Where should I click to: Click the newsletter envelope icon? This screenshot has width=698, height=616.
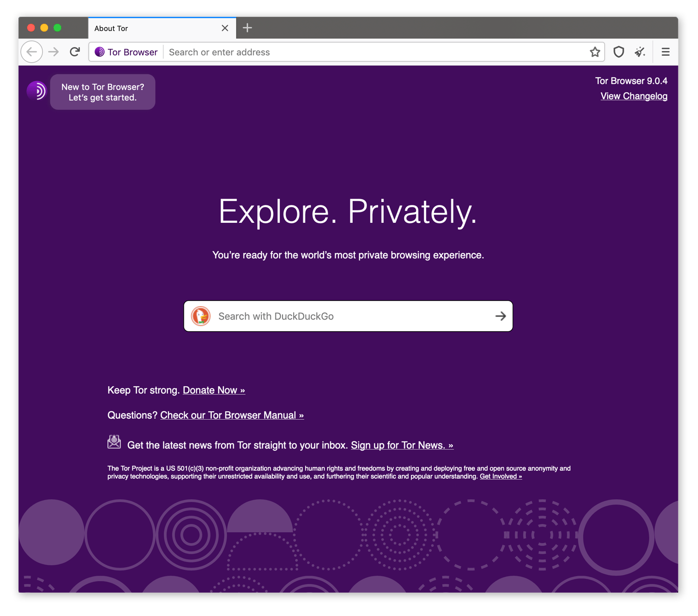click(114, 442)
